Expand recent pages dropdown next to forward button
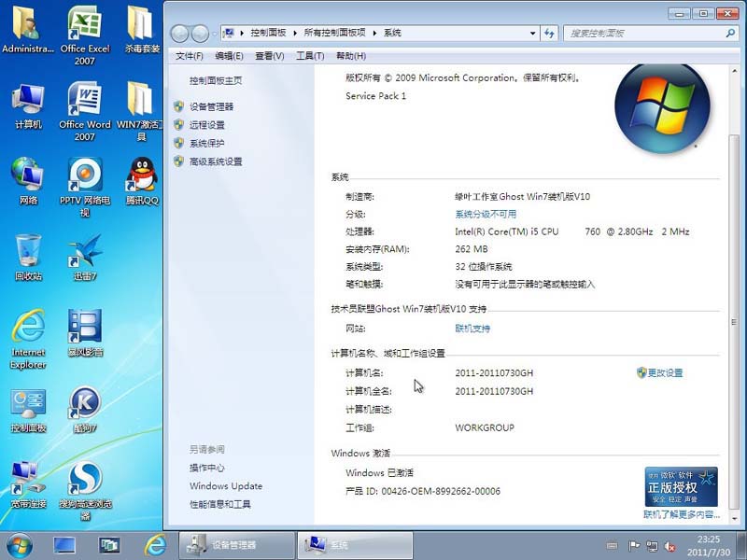The image size is (747, 560). (215, 34)
